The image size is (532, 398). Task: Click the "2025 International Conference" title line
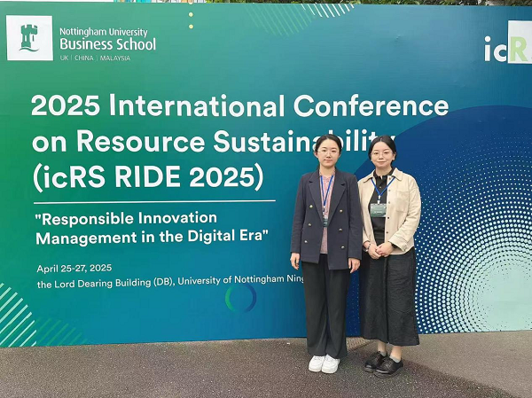(x=239, y=106)
